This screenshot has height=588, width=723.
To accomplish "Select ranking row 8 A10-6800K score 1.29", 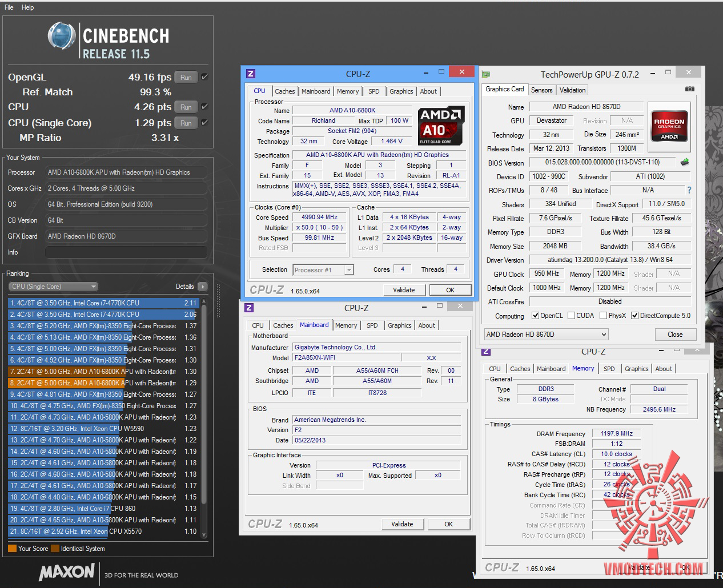I will tap(103, 383).
